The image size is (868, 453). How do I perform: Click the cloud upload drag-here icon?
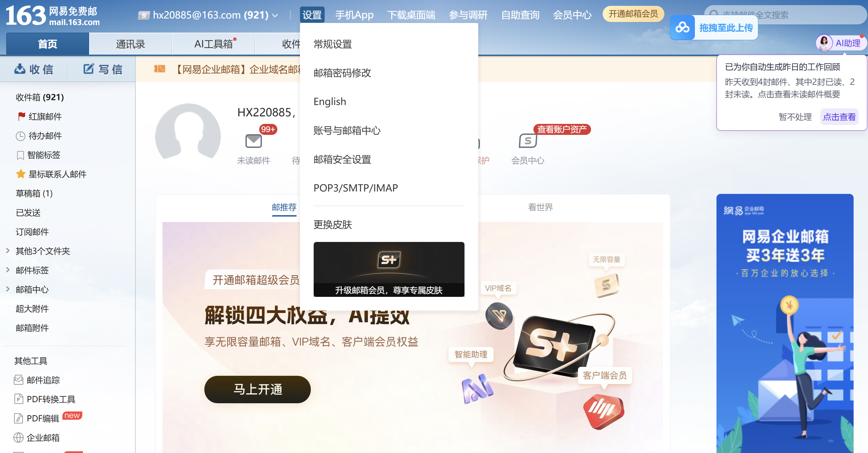tap(682, 27)
